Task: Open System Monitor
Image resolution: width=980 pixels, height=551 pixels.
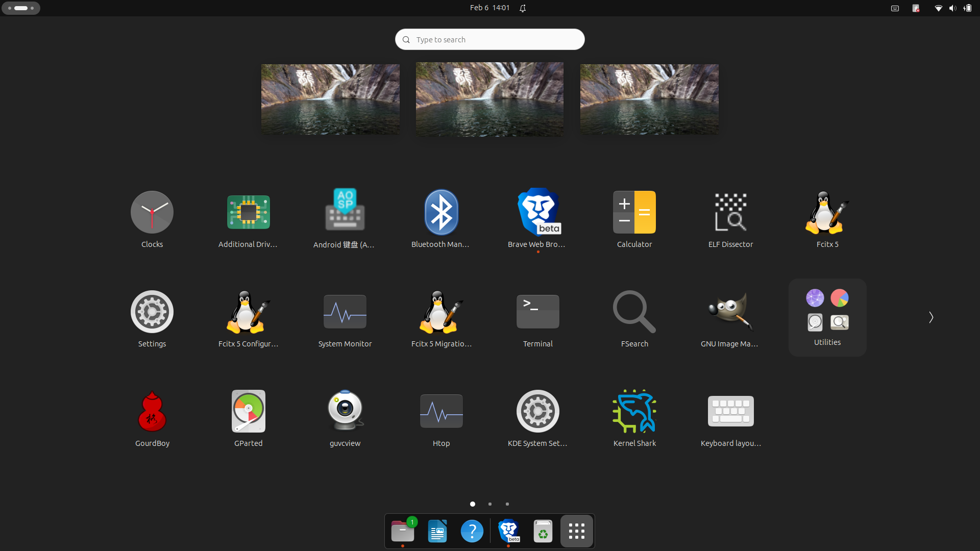Action: pyautogui.click(x=345, y=319)
